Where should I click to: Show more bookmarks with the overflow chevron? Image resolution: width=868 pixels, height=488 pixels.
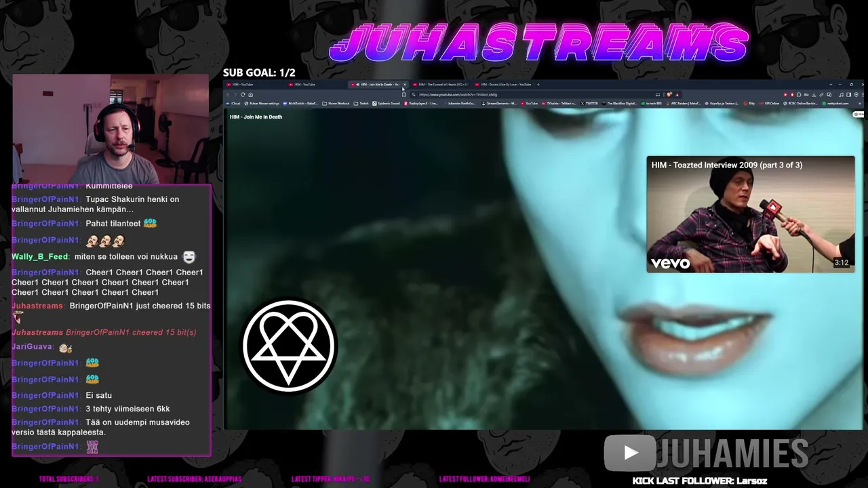click(859, 104)
